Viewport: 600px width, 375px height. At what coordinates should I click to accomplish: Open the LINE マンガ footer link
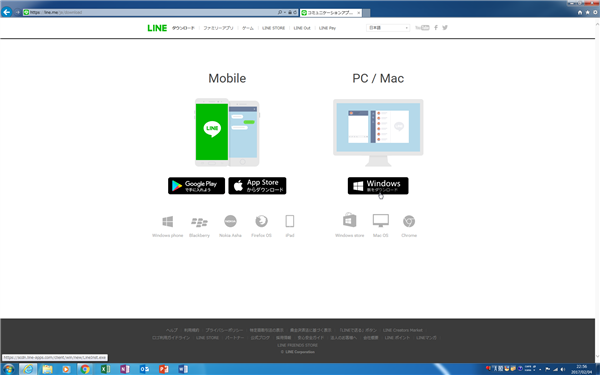426,338
